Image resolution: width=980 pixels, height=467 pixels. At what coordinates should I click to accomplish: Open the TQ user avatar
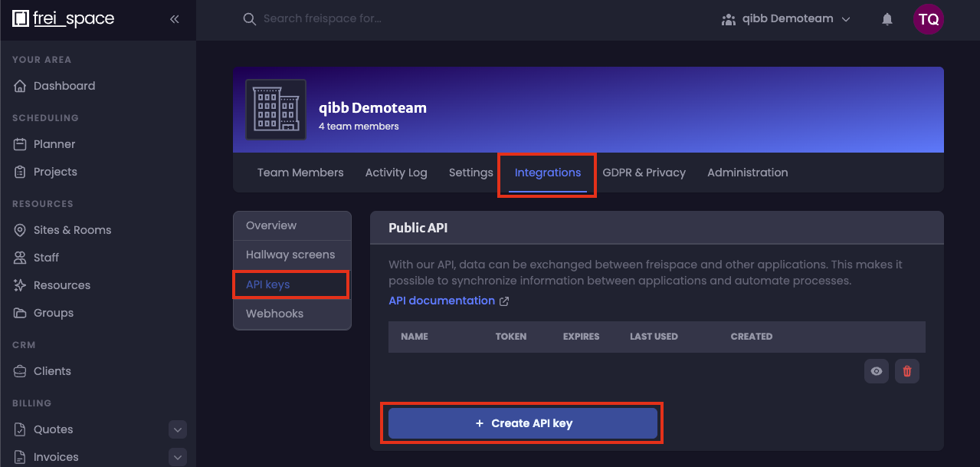928,19
